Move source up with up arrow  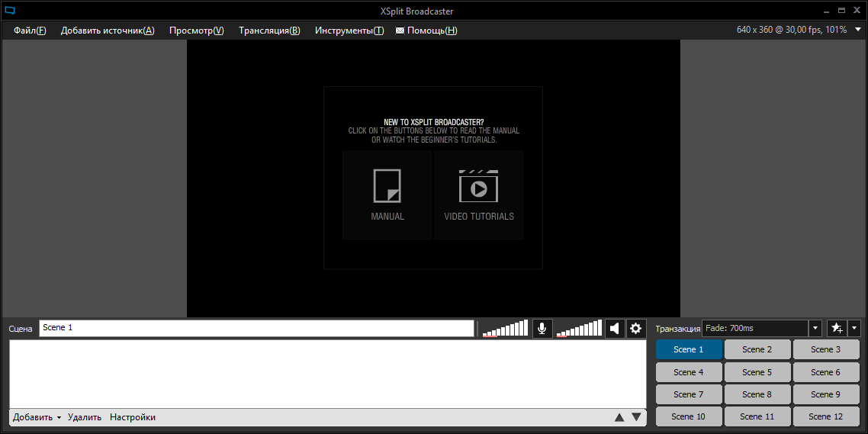coord(619,417)
